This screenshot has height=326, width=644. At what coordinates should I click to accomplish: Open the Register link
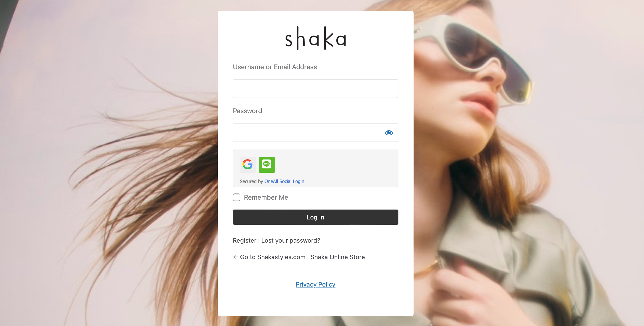tap(244, 240)
